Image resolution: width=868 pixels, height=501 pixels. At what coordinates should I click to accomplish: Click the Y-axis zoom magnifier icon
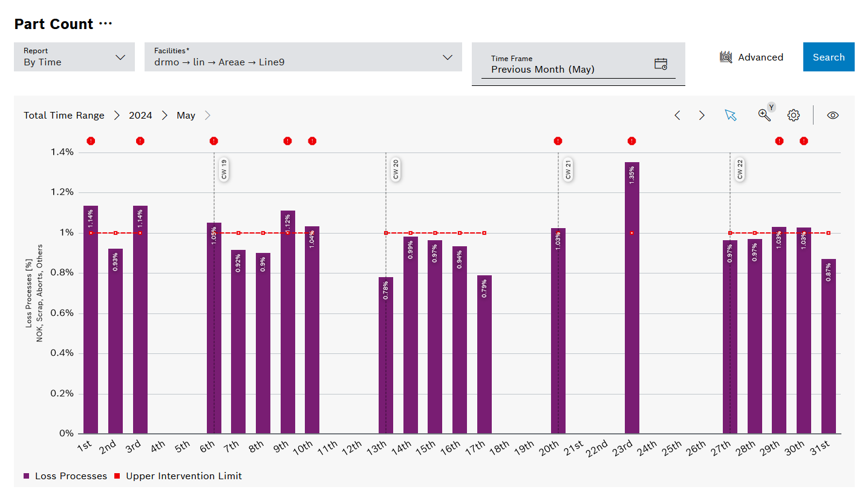765,115
